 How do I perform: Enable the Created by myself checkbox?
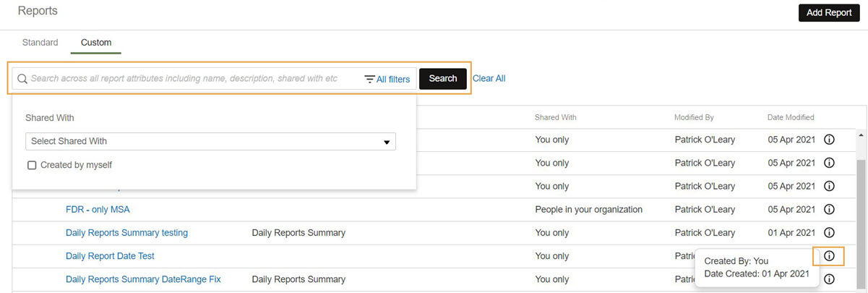32,165
